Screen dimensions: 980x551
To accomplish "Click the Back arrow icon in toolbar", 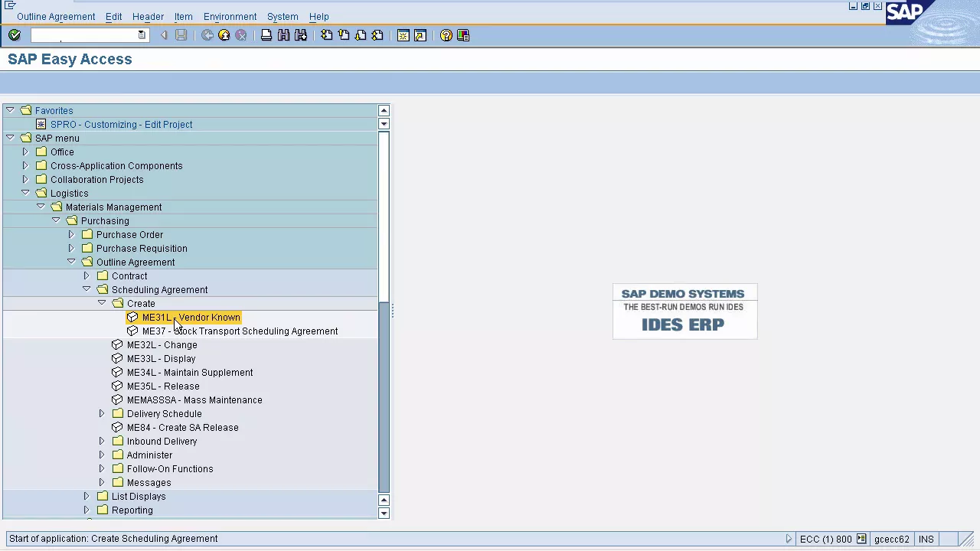I will pyautogui.click(x=207, y=35).
